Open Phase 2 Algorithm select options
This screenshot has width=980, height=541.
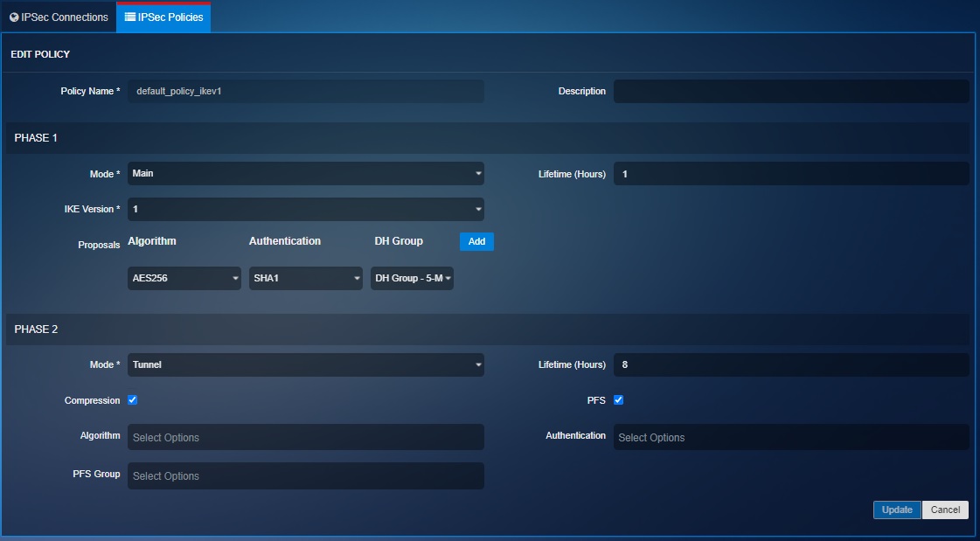pos(306,437)
